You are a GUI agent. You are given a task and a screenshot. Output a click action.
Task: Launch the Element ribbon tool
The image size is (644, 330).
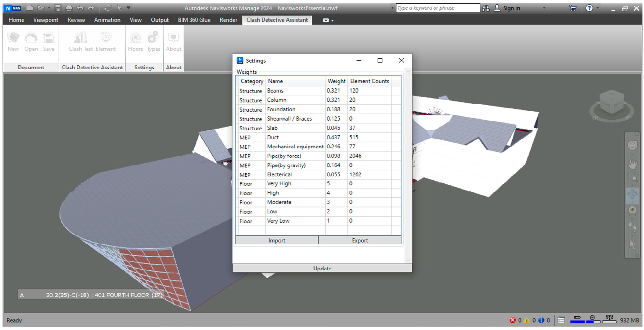point(106,42)
